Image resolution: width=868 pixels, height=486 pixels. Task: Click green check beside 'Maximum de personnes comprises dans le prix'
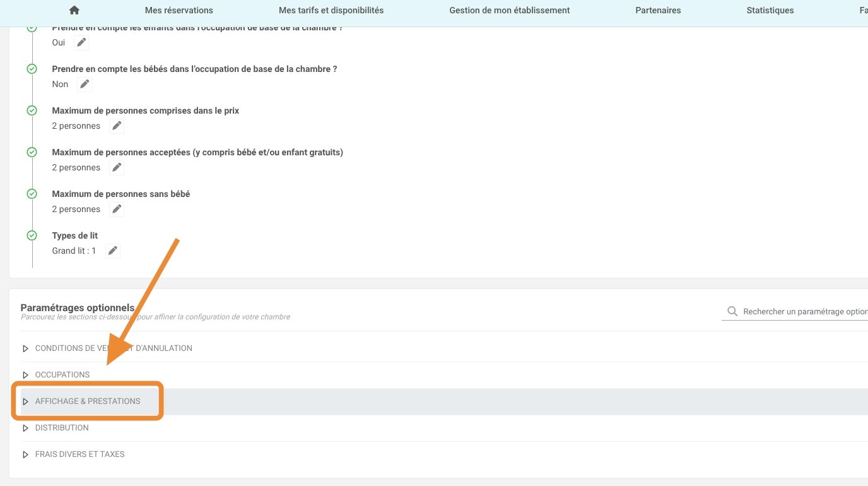[32, 110]
